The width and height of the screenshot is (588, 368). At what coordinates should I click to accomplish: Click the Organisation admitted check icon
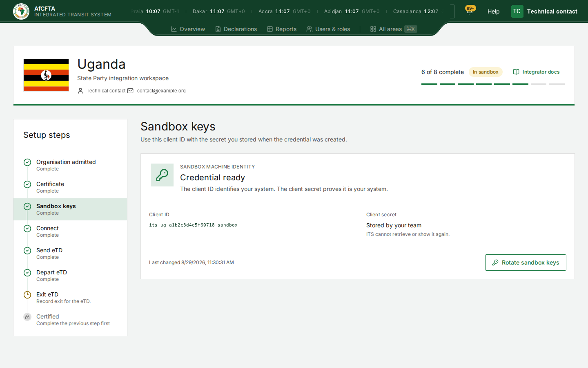pos(27,162)
